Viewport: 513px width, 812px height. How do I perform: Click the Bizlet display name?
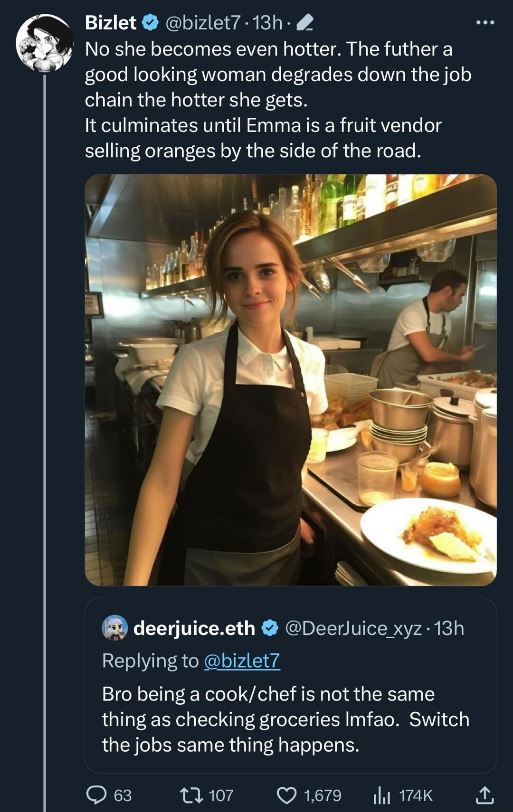coord(111,22)
